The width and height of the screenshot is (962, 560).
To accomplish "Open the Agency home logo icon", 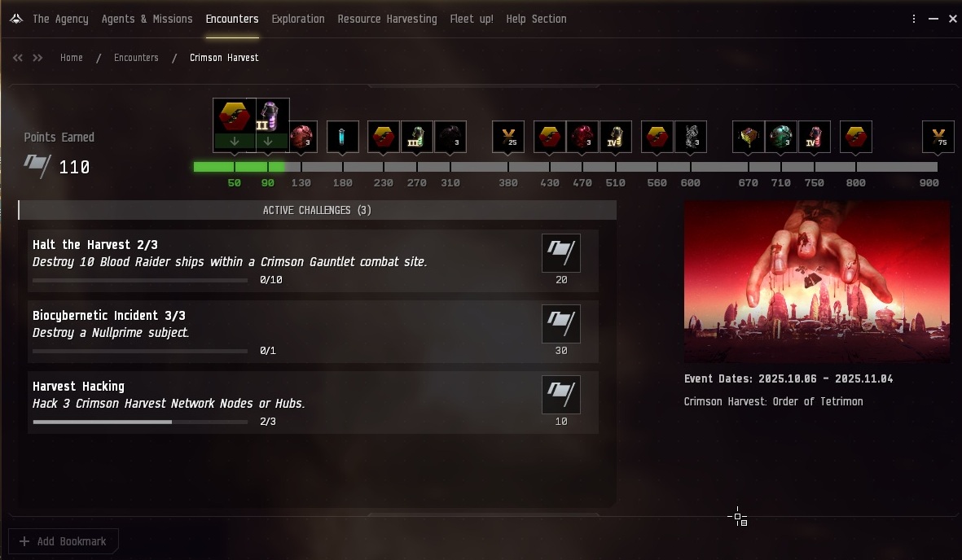I will 16,19.
